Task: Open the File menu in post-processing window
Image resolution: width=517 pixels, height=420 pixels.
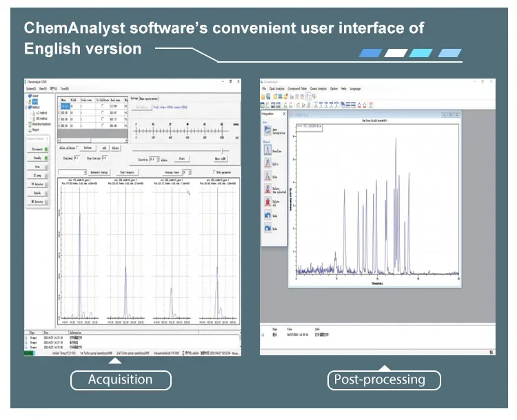Action: [x=264, y=89]
